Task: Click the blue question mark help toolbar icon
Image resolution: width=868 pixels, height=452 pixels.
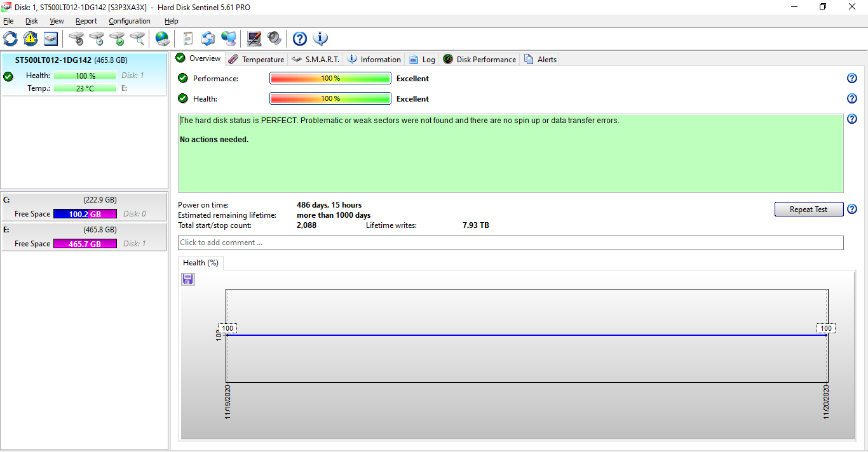Action: tap(299, 39)
